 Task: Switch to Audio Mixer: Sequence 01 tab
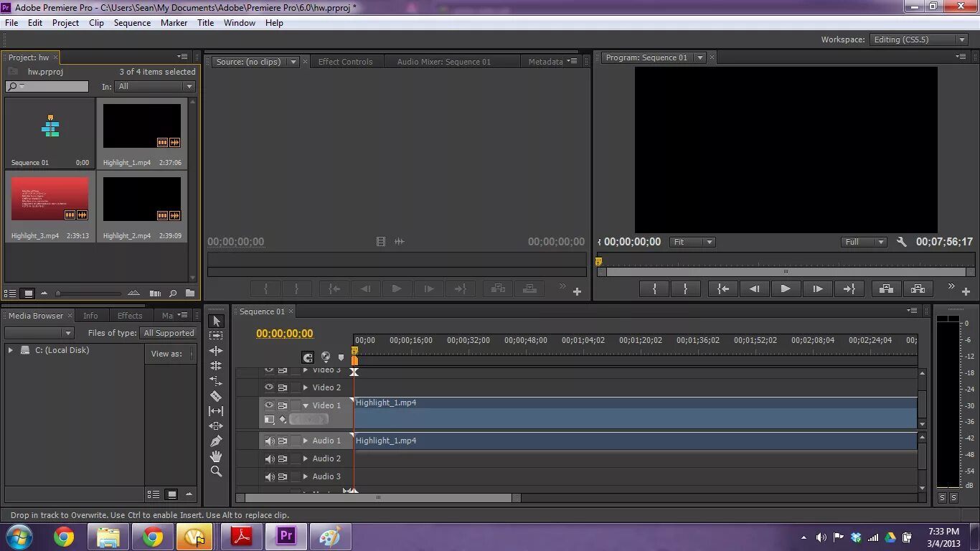443,62
